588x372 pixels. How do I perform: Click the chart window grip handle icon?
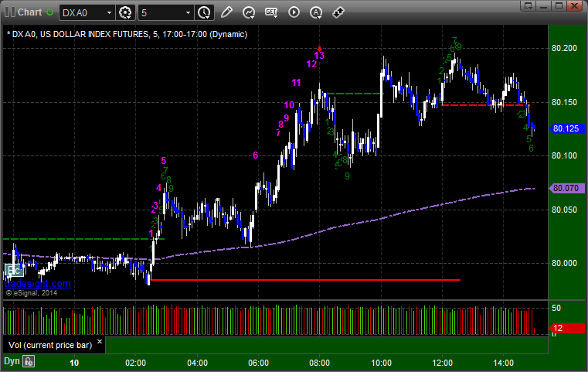click(x=10, y=12)
